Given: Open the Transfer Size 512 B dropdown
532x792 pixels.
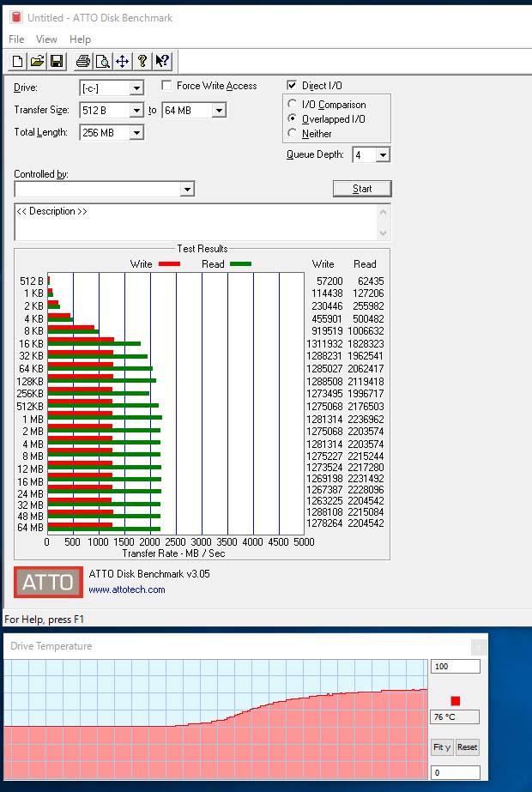Looking at the screenshot, I should pyautogui.click(x=136, y=110).
